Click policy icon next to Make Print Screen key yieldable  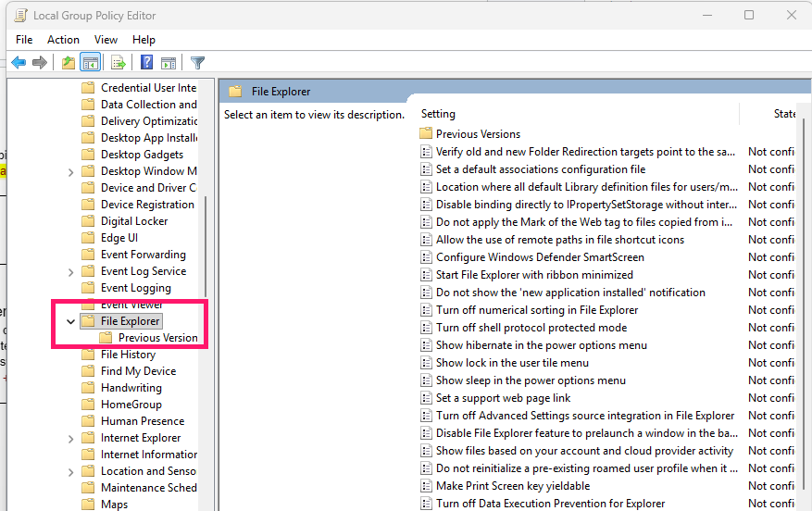[426, 486]
